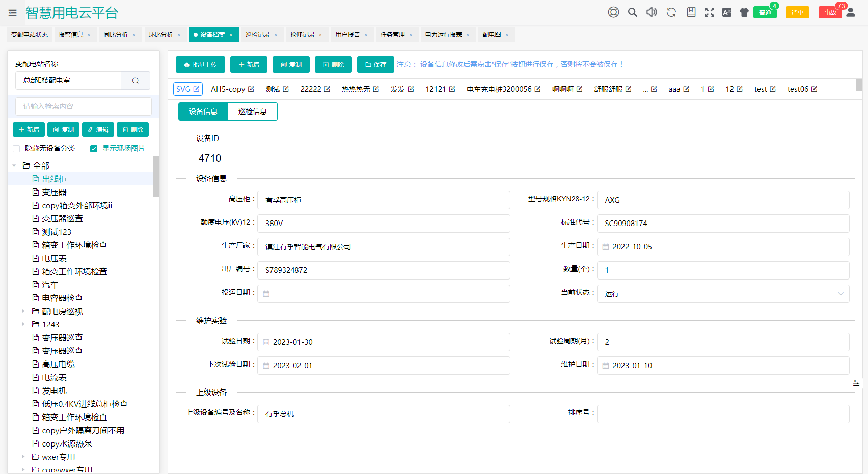
Task: Open 试验日期 calendar icon
Action: (x=266, y=342)
